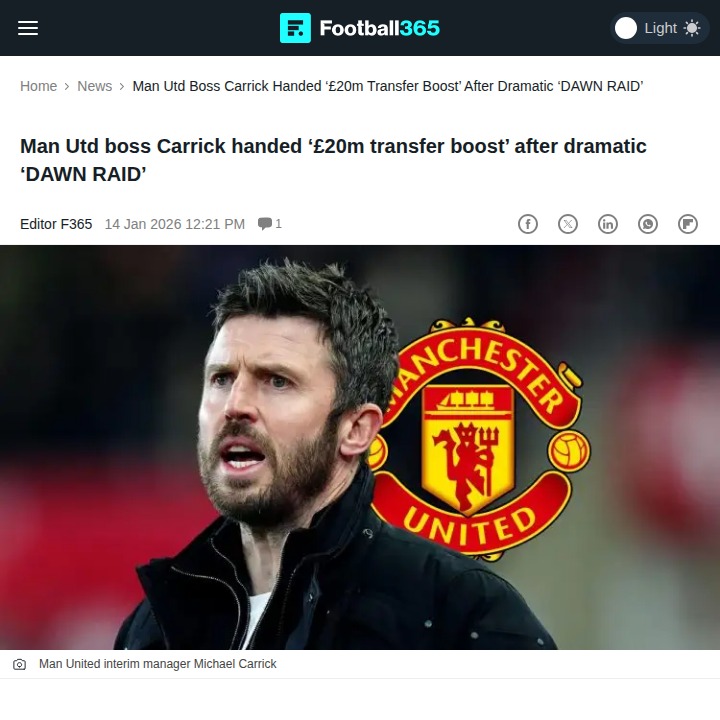Share article via WhatsApp
This screenshot has height=720, width=720.
(647, 224)
